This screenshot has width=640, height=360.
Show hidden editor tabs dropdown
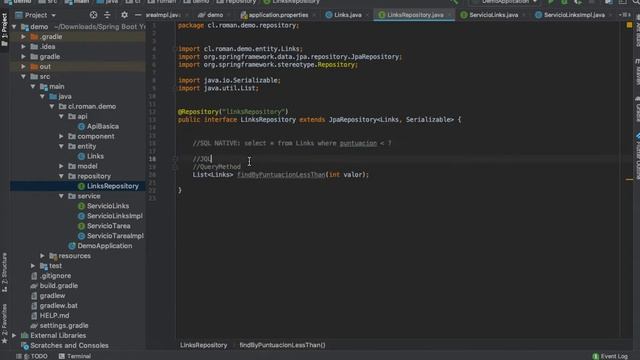tap(624, 15)
